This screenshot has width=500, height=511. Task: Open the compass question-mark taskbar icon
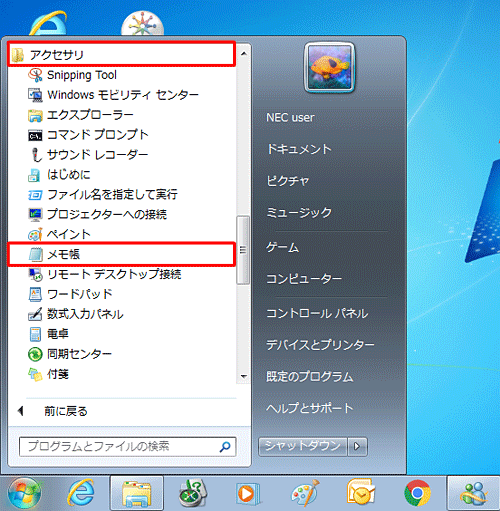click(193, 493)
